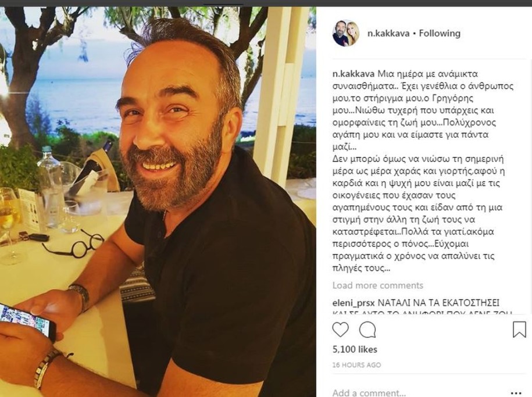532x397 pixels.
Task: Click the dark bar above the post
Action: pyautogui.click(x=266, y=3)
